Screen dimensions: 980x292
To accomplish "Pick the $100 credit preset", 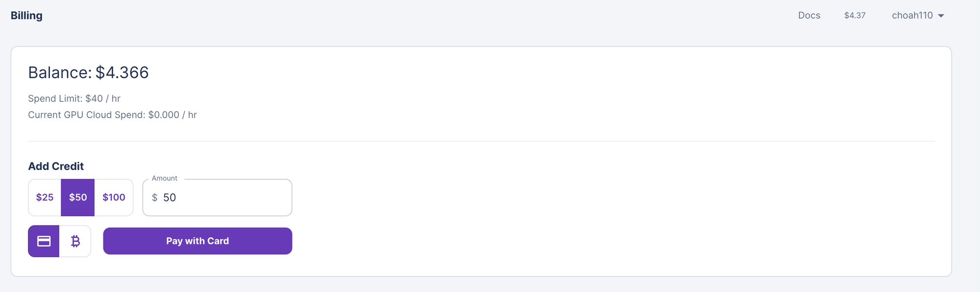I will click(x=114, y=197).
